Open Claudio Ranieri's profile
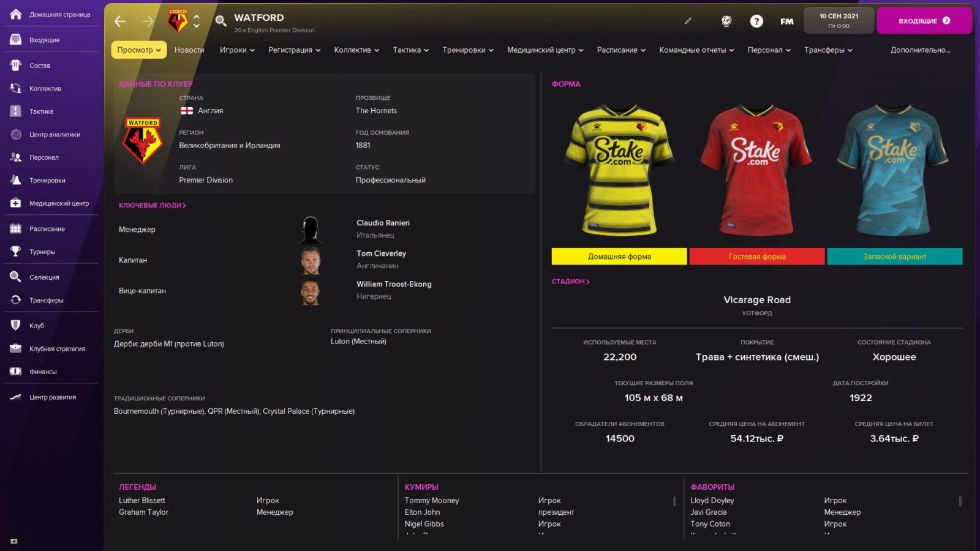 [383, 223]
